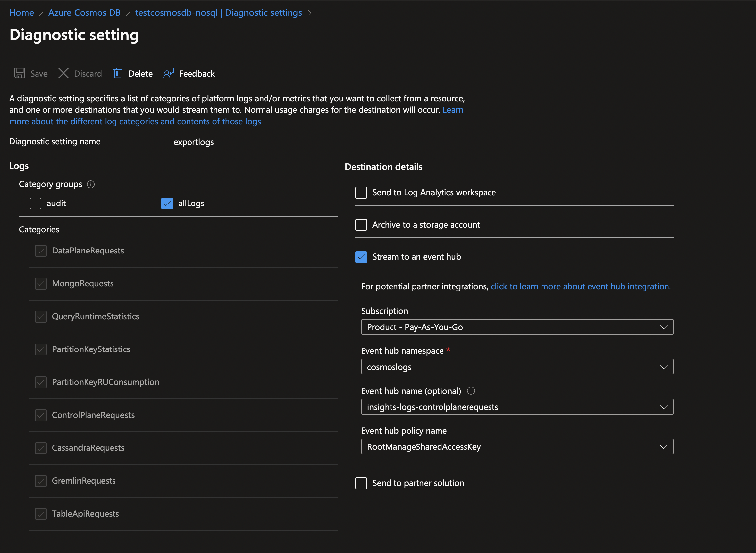The image size is (756, 553).
Task: Open the ellipsis menu beside Diagnostic setting title
Action: pos(160,35)
